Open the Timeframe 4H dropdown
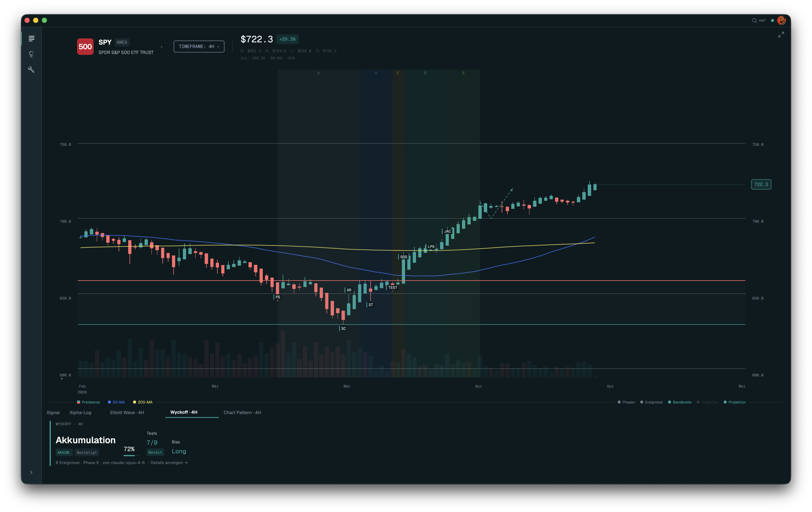The height and width of the screenshot is (512, 812). pos(199,47)
